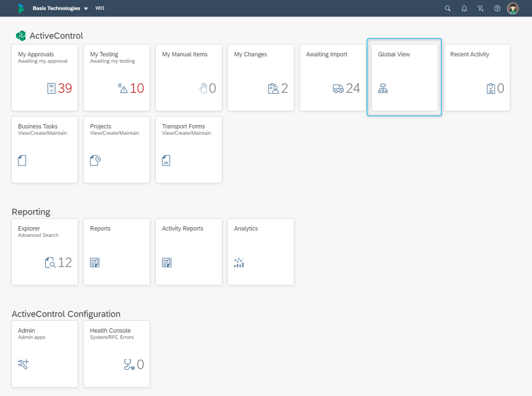Click the My Manual Items hand icon
The height and width of the screenshot is (396, 532).
(x=203, y=88)
